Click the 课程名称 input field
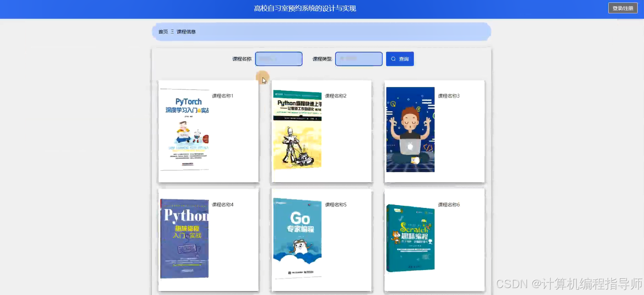644x295 pixels. 279,59
